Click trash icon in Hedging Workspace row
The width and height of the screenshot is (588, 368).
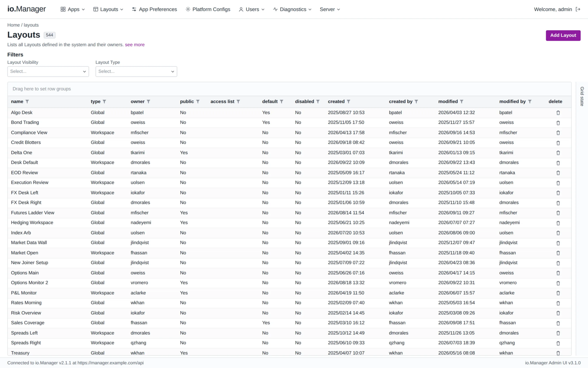[x=558, y=223]
